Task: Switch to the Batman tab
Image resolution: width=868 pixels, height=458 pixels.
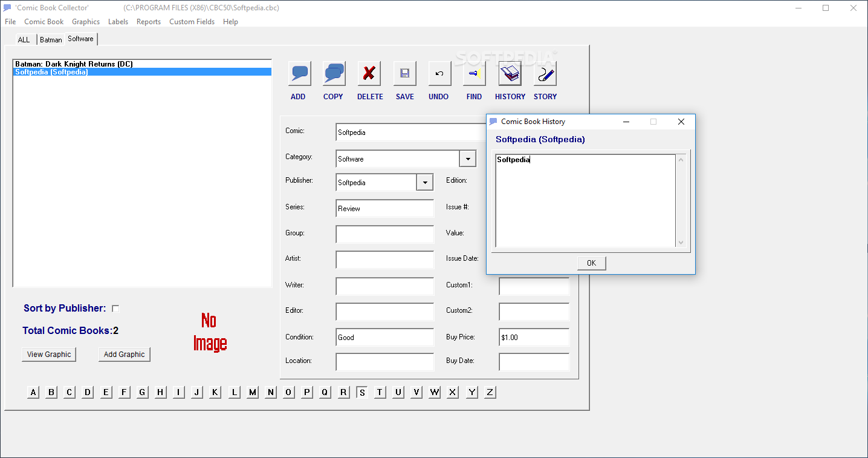Action: [51, 40]
